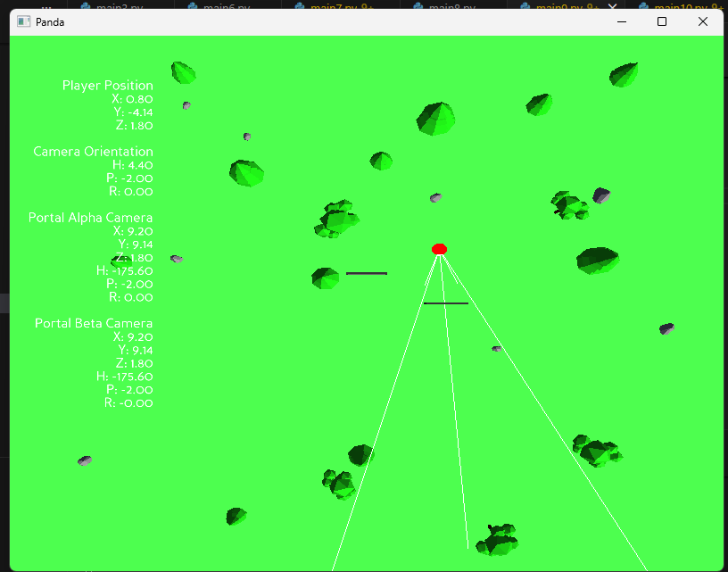Click the gray rock at the right edge

coord(666,328)
